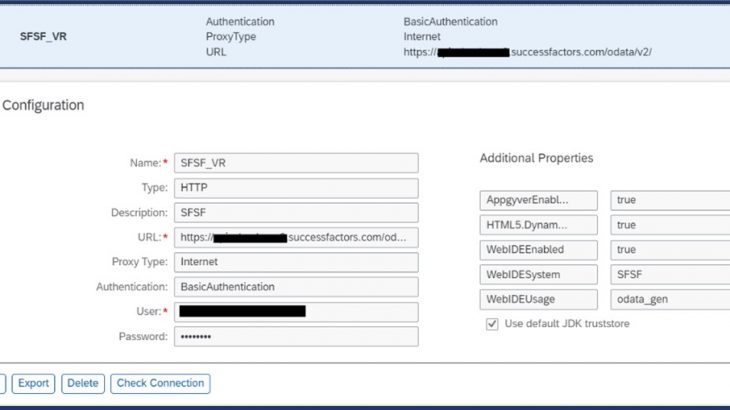This screenshot has height=410, width=730.
Task: Click the Check Connection button
Action: [x=160, y=383]
